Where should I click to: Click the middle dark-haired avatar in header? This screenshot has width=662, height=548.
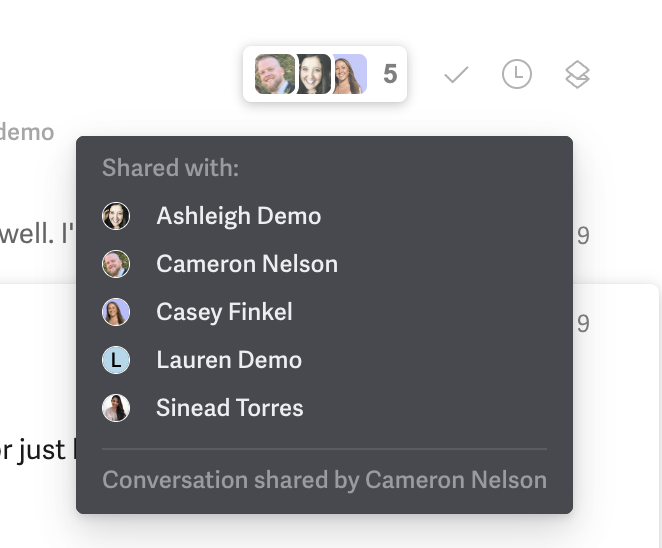point(313,74)
